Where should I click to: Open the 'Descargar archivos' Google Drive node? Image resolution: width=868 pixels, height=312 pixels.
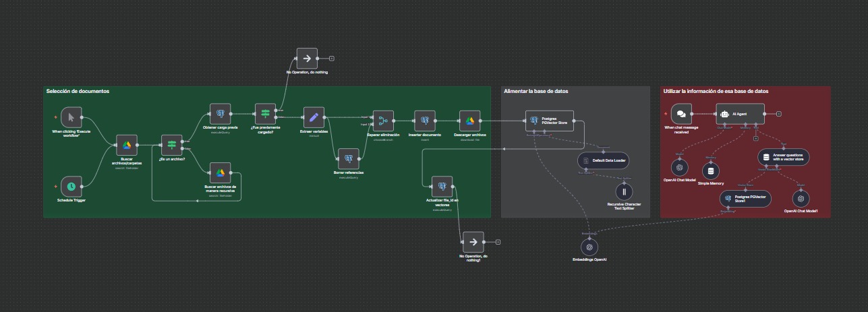[469, 121]
